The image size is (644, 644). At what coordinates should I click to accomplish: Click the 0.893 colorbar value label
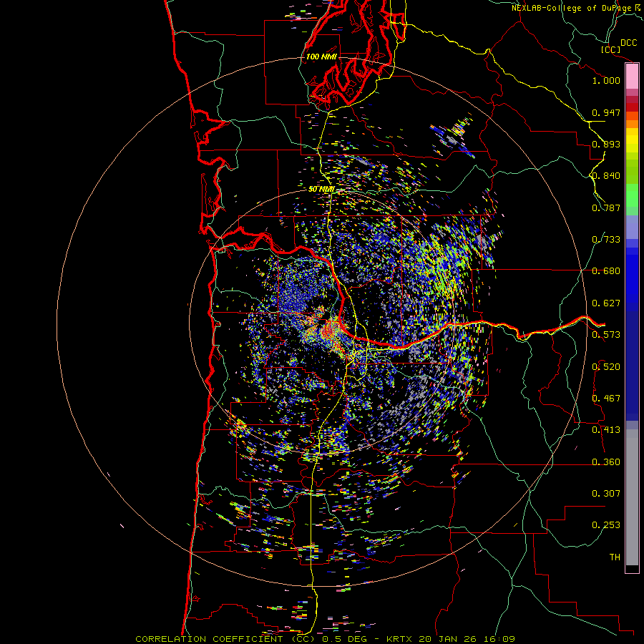606,144
